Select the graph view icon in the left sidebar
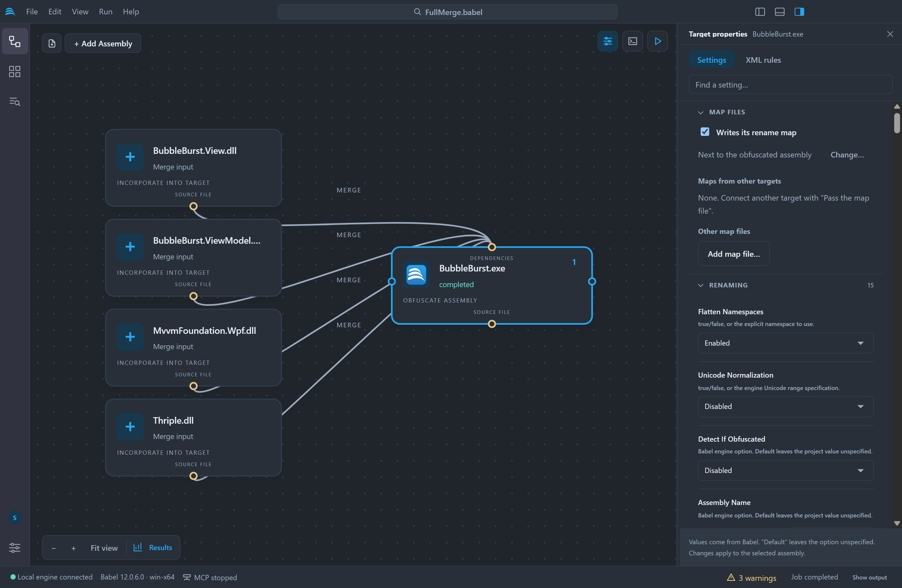 pos(15,41)
